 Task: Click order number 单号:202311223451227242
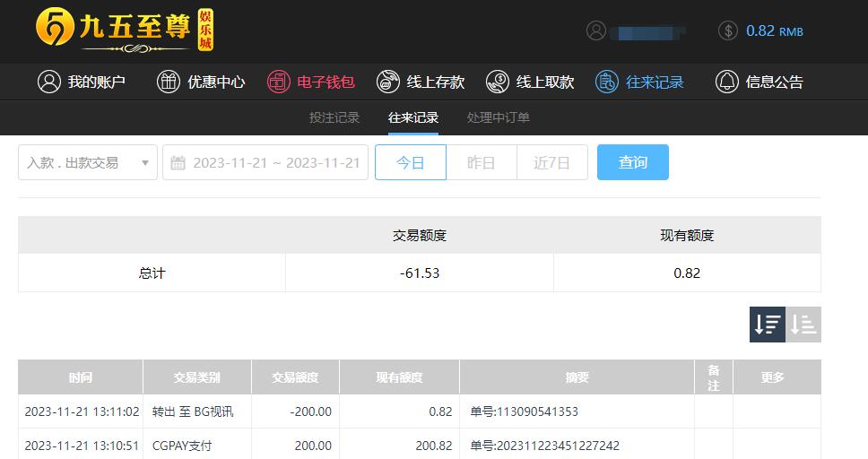pyautogui.click(x=544, y=446)
